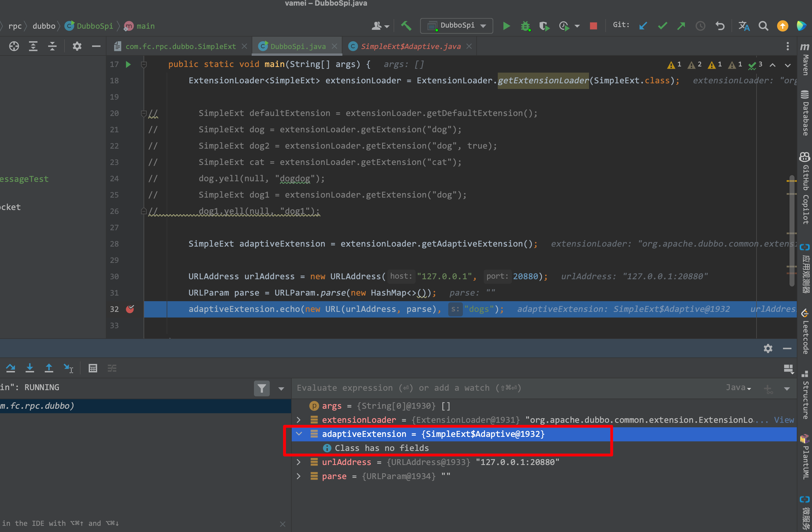
Task: Open the Leetcode tool window
Action: click(805, 332)
